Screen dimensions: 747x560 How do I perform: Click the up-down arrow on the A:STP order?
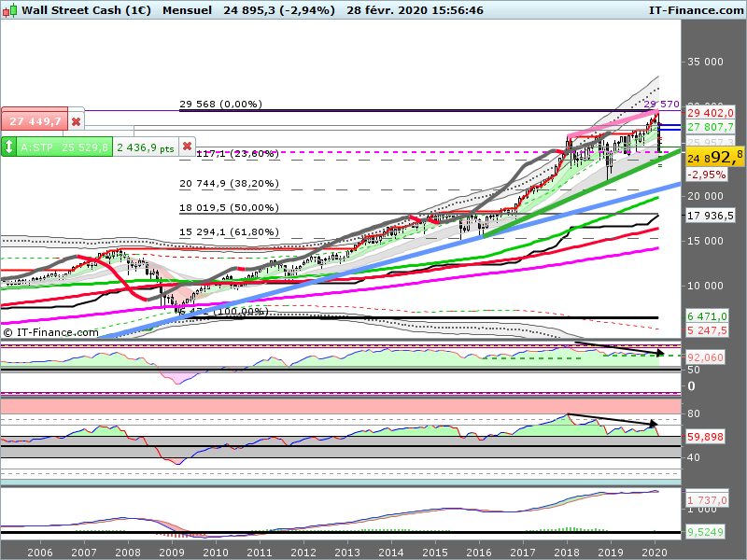9,147
